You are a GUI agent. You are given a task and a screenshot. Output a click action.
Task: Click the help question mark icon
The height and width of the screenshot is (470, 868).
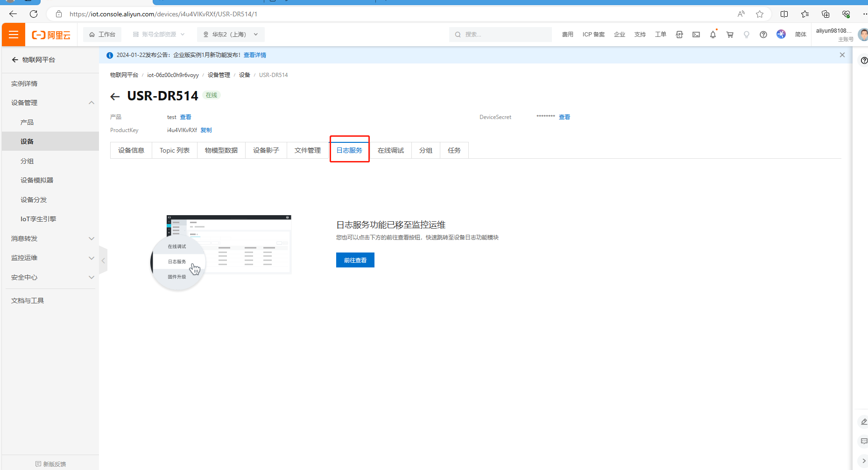pos(763,35)
